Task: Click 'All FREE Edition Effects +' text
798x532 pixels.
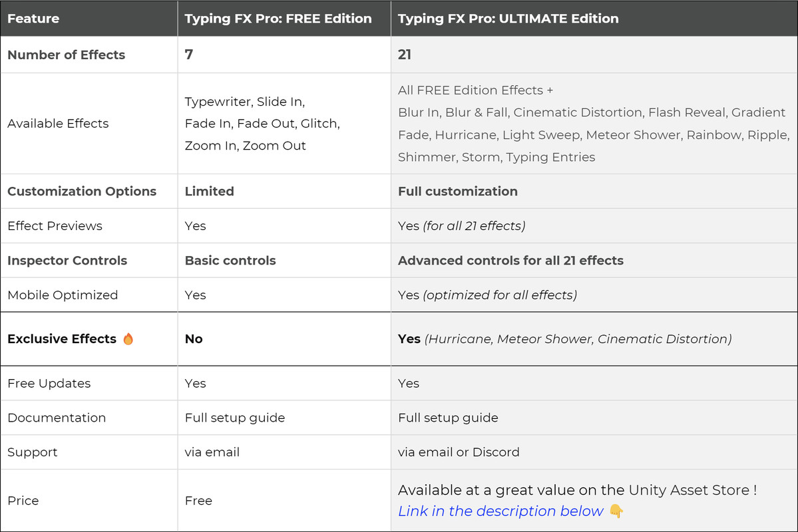Action: pos(475,90)
